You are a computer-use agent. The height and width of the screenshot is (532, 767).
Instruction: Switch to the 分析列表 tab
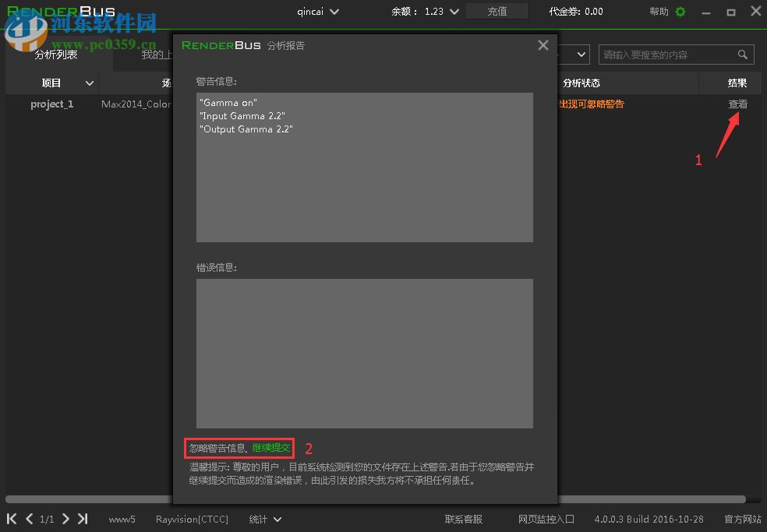[55, 55]
